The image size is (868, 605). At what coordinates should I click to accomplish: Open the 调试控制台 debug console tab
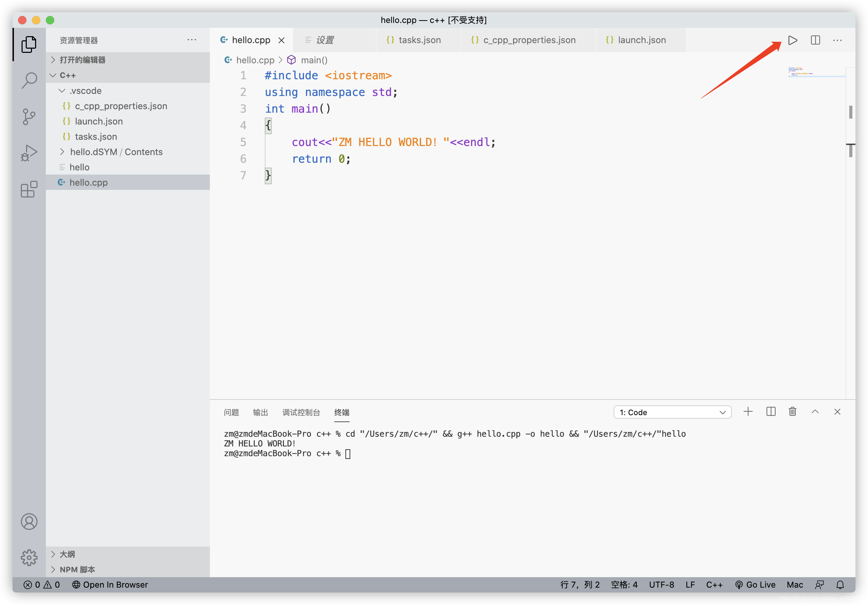pyautogui.click(x=301, y=412)
